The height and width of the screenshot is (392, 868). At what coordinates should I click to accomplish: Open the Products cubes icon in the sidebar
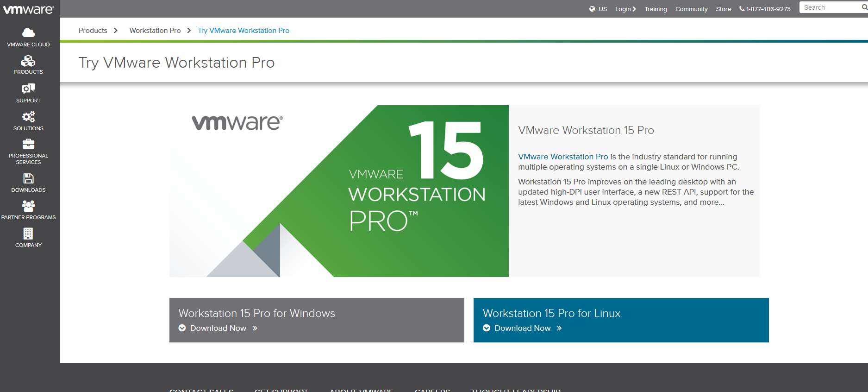pos(28,61)
